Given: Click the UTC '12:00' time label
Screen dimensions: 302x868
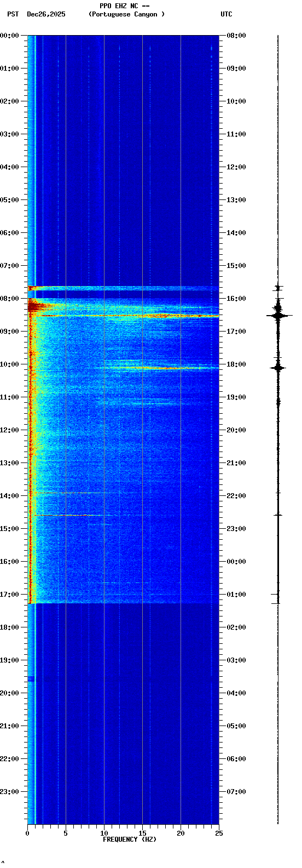Looking at the screenshot, I should pos(236,167).
